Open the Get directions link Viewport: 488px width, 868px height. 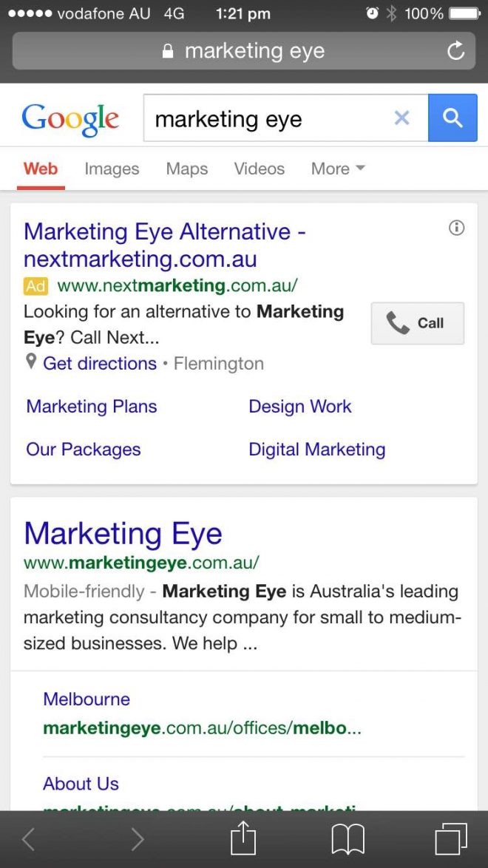tap(100, 364)
